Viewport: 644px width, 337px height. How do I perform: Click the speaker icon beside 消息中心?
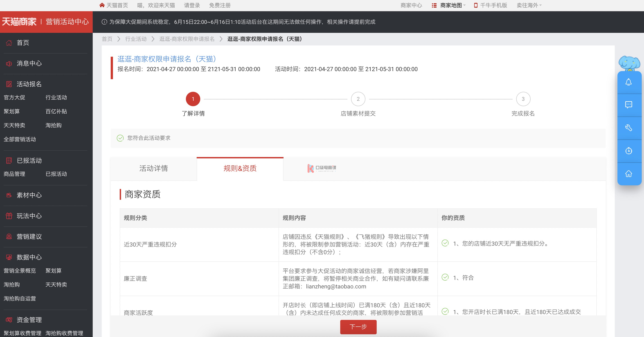pyautogui.click(x=9, y=63)
